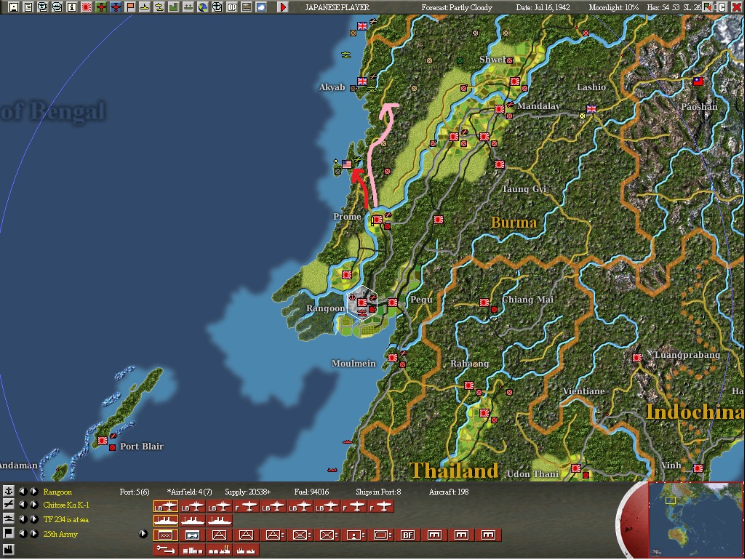Click the anchor icon beside Rangoon
The width and height of the screenshot is (747, 560).
tap(8, 491)
